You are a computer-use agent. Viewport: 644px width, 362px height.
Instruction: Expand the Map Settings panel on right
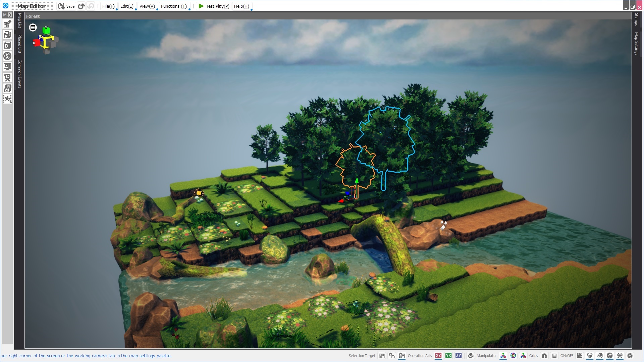coord(636,44)
